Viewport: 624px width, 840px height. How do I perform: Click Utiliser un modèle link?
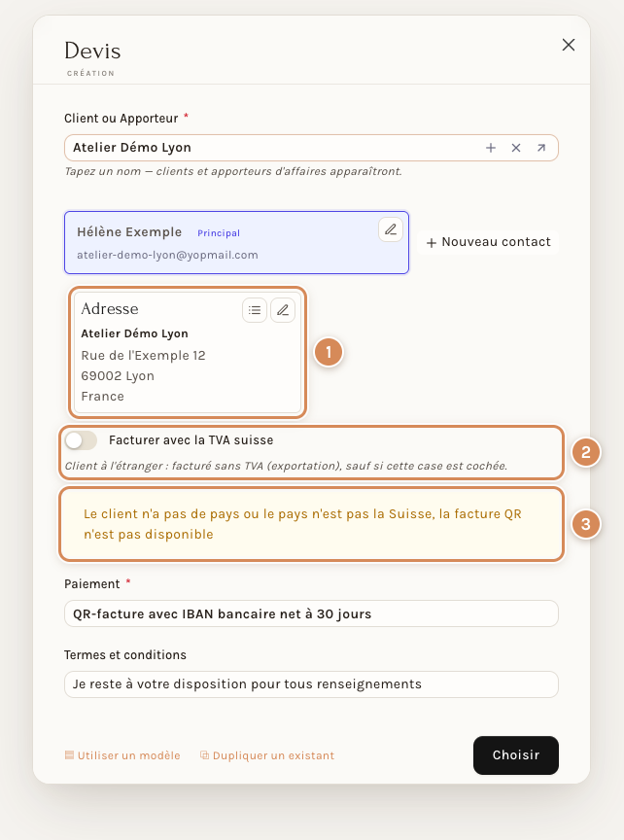(x=122, y=755)
